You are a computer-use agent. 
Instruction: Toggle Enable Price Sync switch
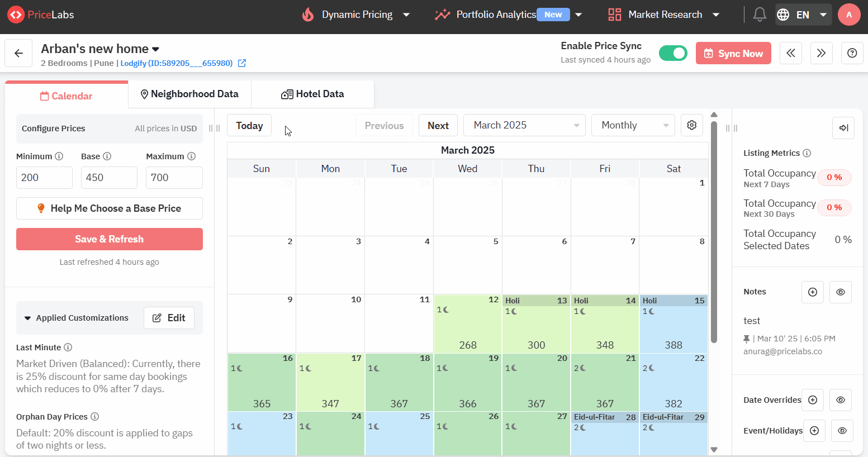(x=673, y=53)
